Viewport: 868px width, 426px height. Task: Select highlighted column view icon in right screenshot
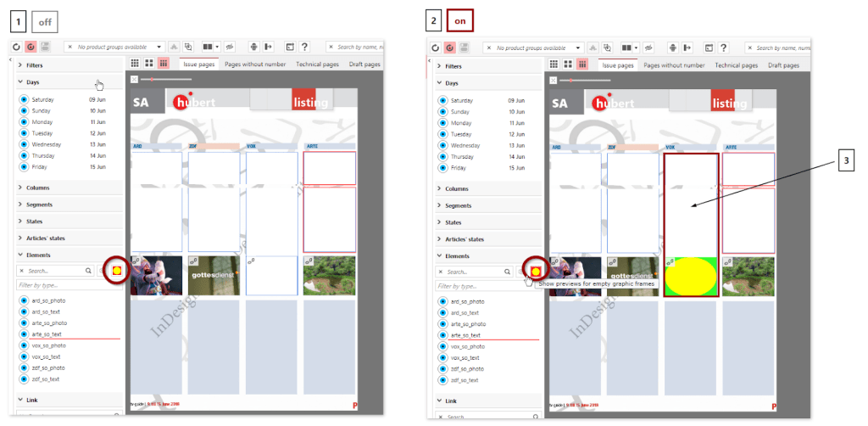582,64
